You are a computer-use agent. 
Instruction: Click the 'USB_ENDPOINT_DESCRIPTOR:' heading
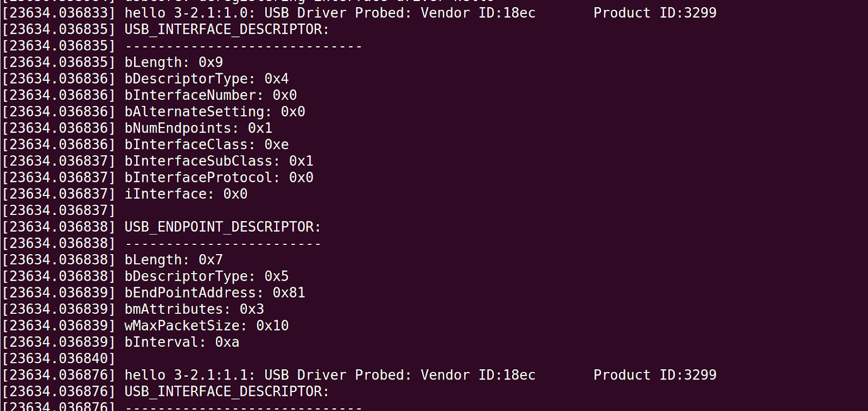point(223,227)
